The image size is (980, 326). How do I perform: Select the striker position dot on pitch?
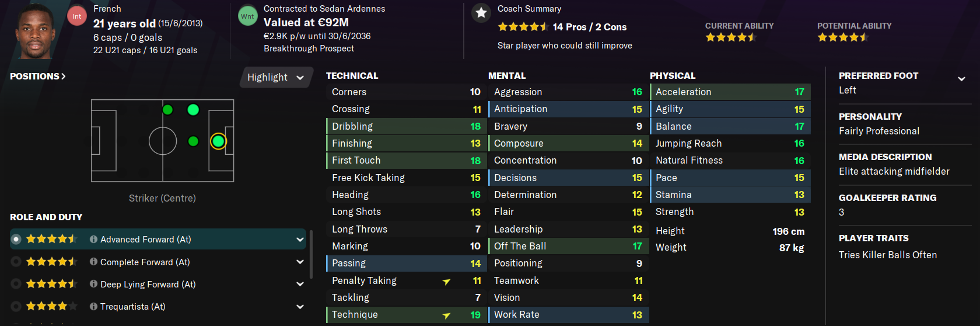[x=218, y=141]
